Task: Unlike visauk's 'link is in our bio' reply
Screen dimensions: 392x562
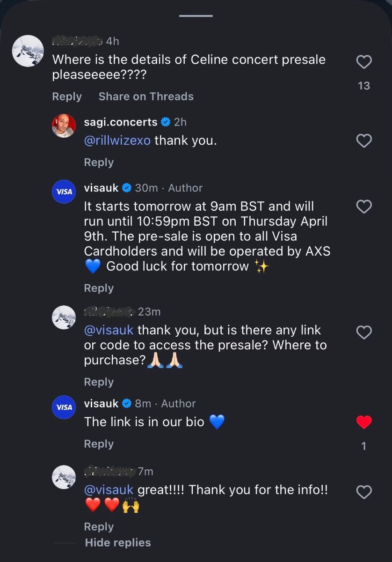Action: pos(364,422)
